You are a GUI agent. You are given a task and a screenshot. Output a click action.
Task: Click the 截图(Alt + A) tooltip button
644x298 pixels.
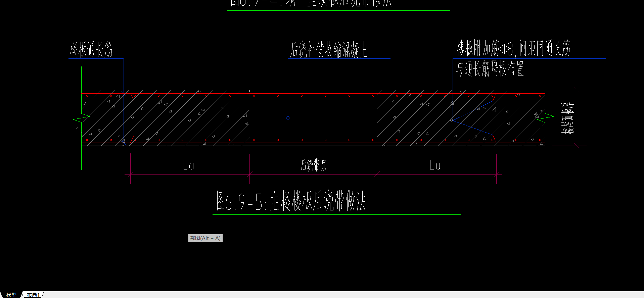[205, 238]
